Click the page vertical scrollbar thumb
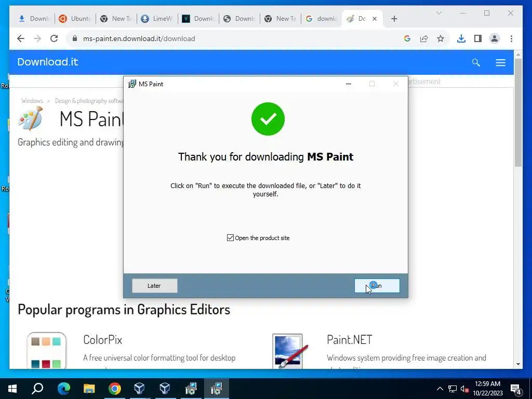 [x=518, y=112]
